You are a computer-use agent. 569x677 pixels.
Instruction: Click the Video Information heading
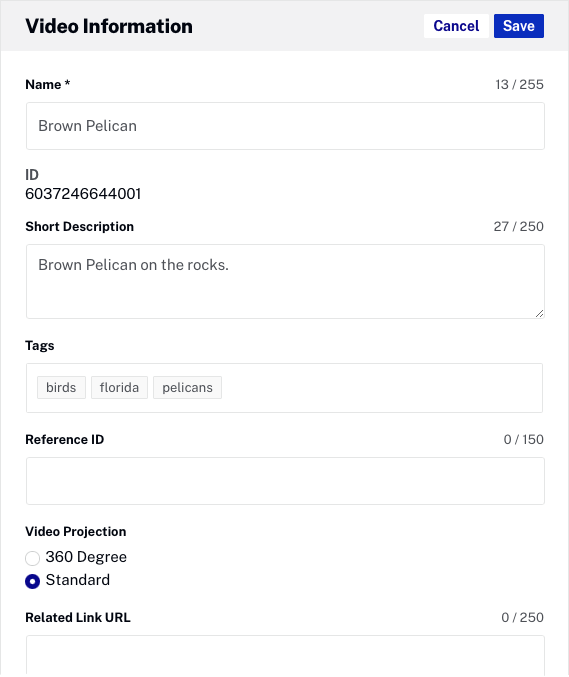point(109,26)
